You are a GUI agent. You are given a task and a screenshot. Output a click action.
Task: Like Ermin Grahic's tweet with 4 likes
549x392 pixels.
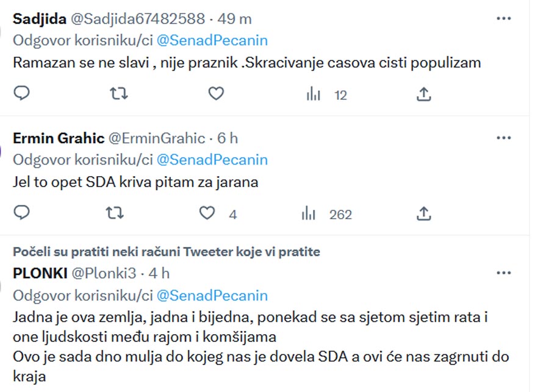[x=218, y=213]
